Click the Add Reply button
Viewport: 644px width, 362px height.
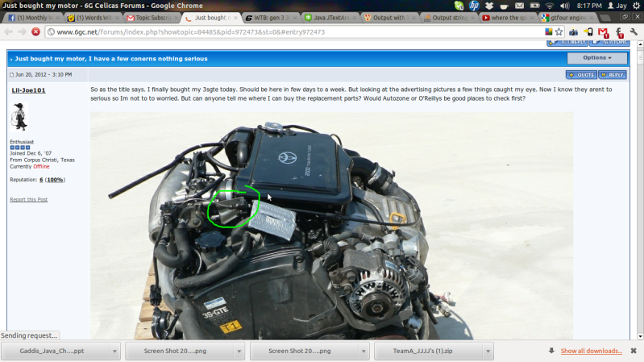click(567, 43)
